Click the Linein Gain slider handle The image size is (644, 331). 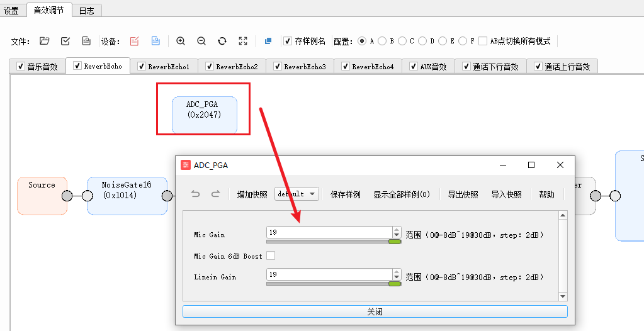[x=395, y=284]
